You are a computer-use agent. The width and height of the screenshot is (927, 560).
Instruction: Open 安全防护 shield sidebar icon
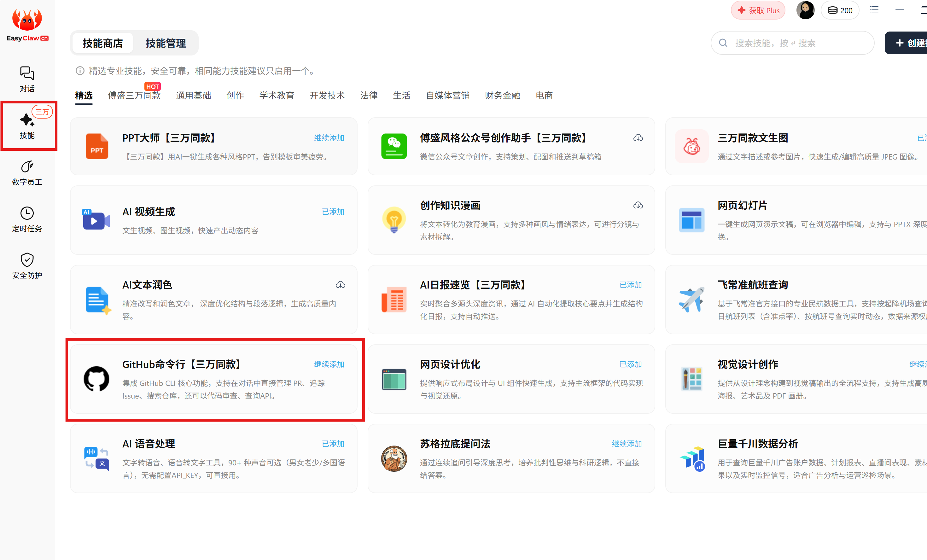pyautogui.click(x=27, y=266)
